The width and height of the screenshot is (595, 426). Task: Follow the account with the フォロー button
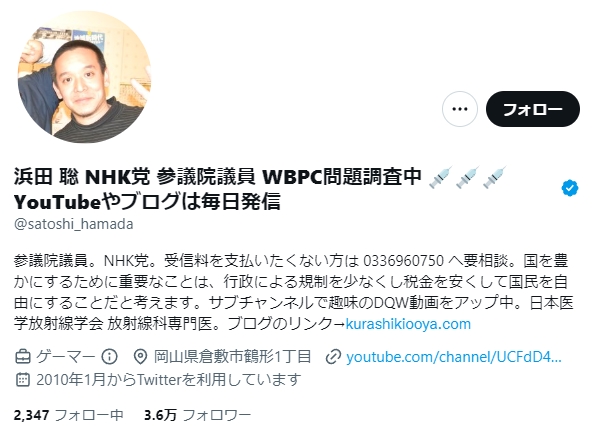[533, 109]
